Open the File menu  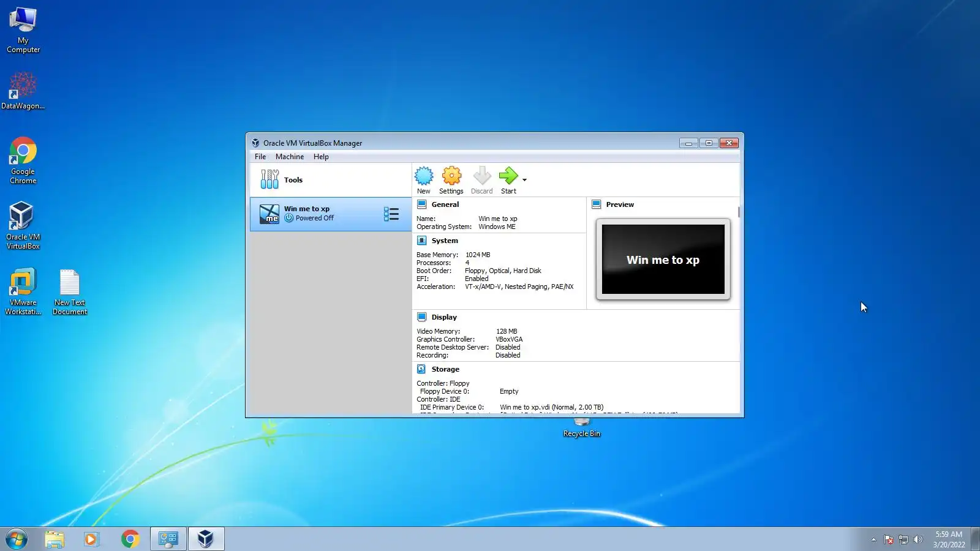click(x=260, y=157)
